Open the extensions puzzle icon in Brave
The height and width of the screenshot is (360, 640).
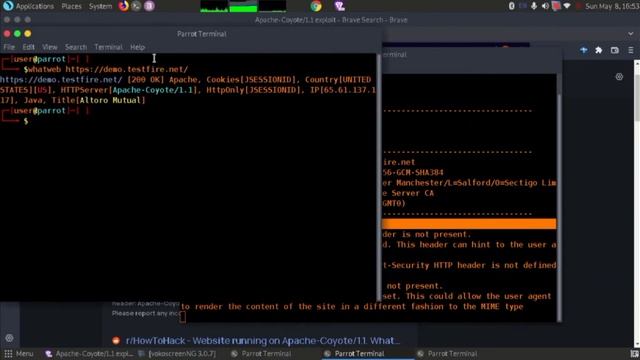click(x=599, y=50)
